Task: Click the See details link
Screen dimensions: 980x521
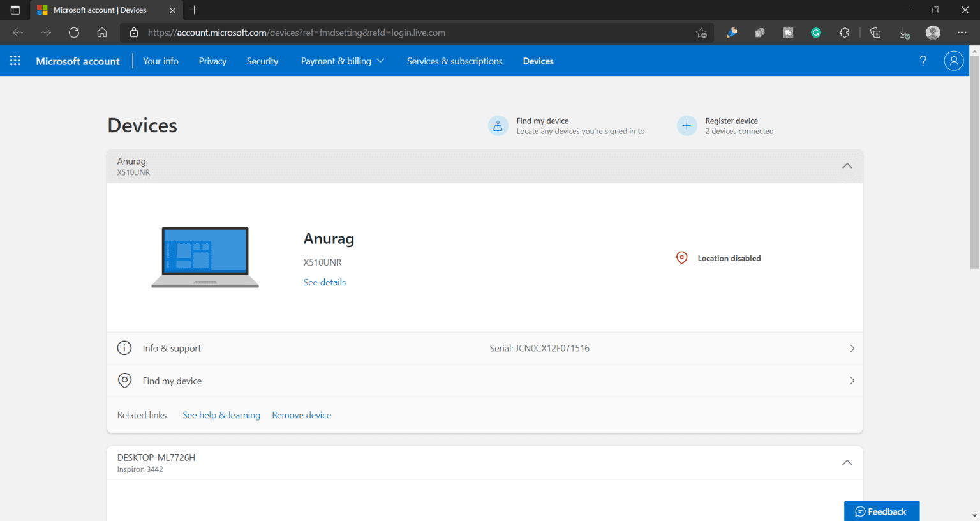Action: point(324,282)
